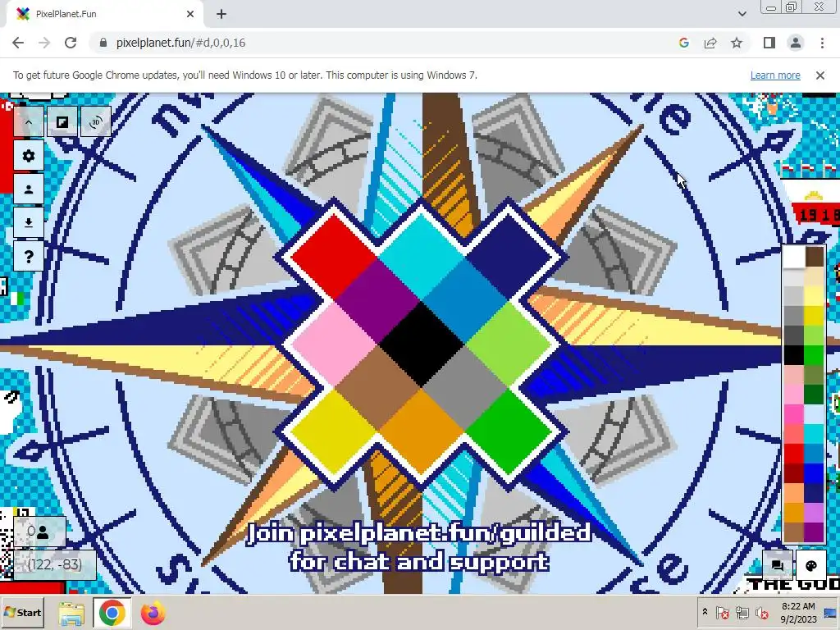840x630 pixels.
Task: Toggle the color palette button
Action: pyautogui.click(x=811, y=566)
